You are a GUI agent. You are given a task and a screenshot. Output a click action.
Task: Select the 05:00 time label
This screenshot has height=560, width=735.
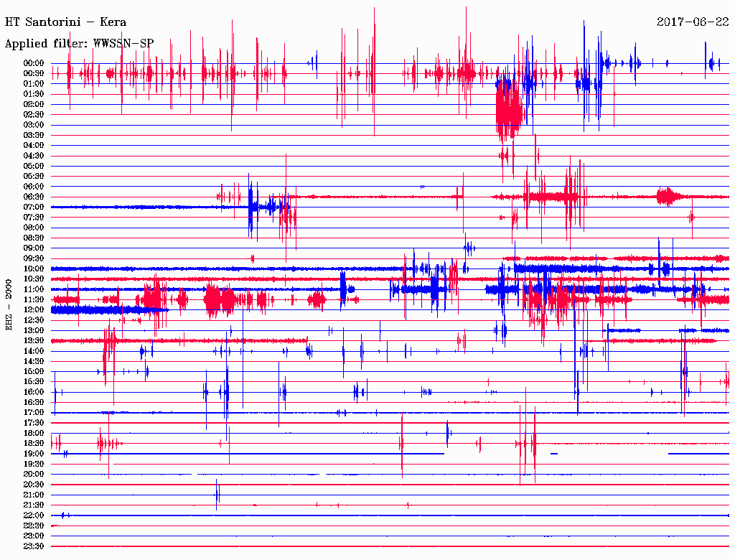point(34,166)
